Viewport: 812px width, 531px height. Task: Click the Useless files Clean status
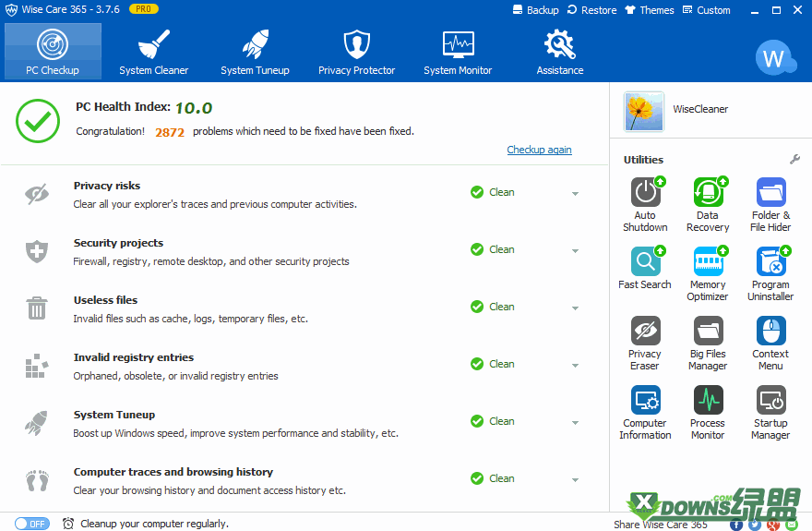click(493, 307)
